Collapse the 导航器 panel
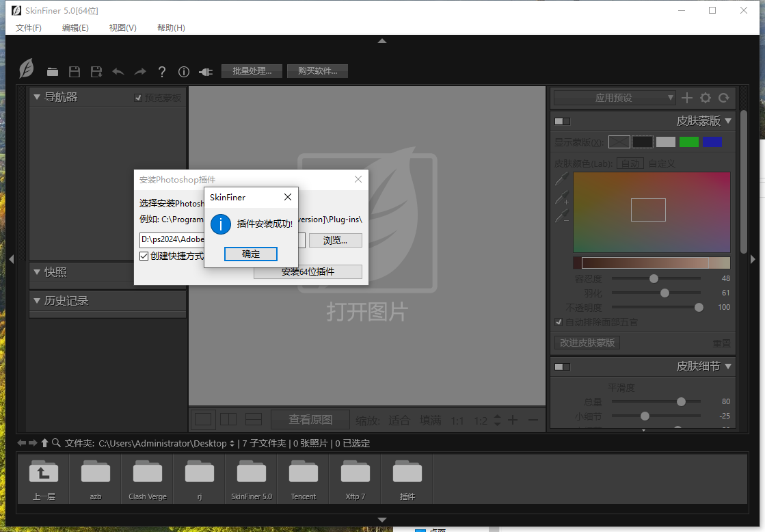Screen dimensions: 765x532 37,97
